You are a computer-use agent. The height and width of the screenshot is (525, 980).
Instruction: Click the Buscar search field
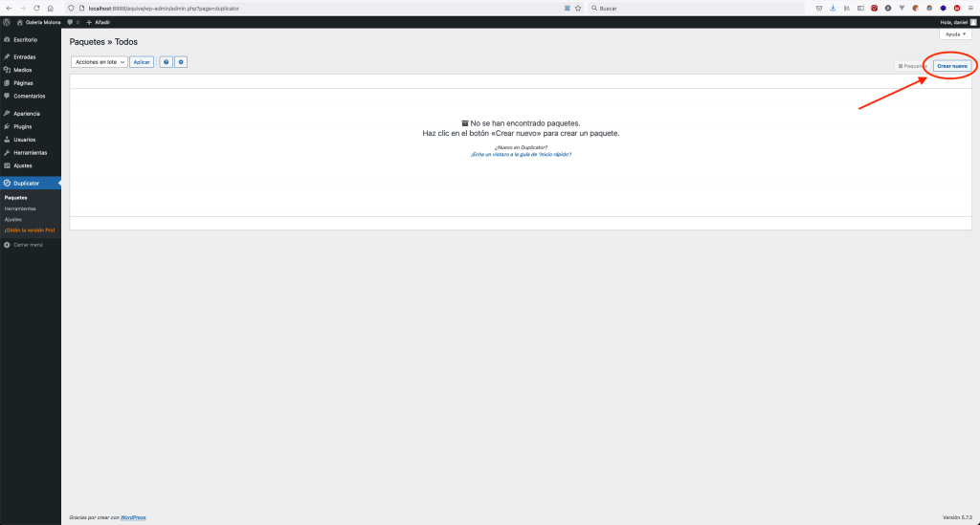click(697, 8)
